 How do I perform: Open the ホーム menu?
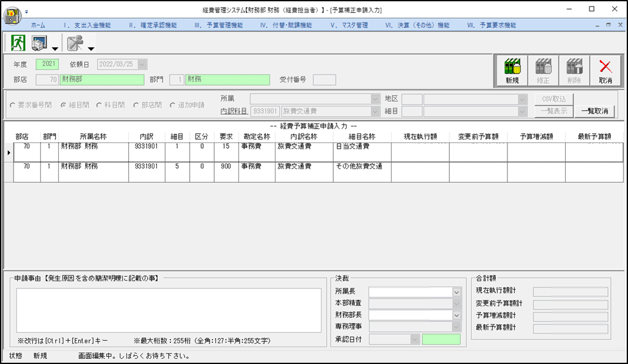pos(38,25)
